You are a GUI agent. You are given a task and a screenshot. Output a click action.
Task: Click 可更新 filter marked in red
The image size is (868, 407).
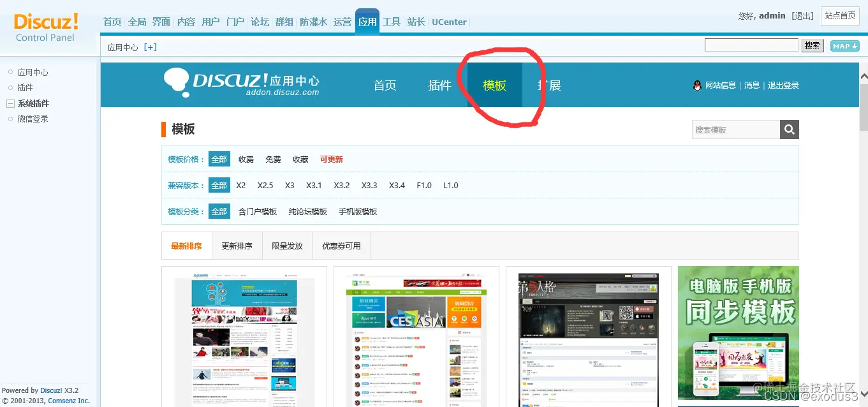(331, 159)
